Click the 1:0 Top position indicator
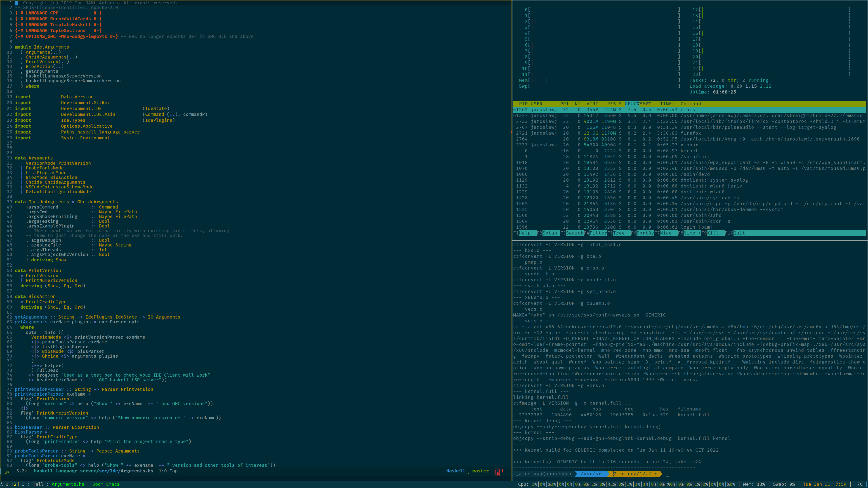Image resolution: width=868 pixels, height=488 pixels. pos(168,471)
